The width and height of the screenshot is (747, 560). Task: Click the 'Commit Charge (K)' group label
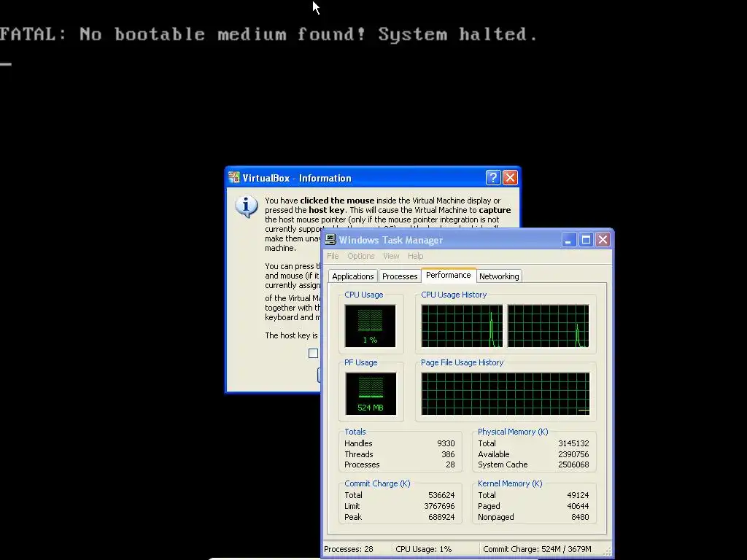[x=377, y=483]
